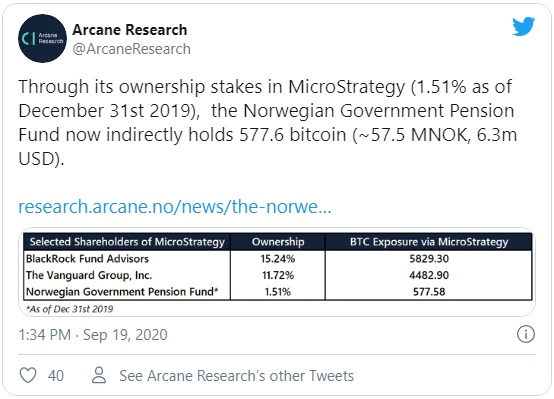Image resolution: width=554 pixels, height=399 pixels.
Task: Like the tweet with the heart icon
Action: click(x=28, y=375)
